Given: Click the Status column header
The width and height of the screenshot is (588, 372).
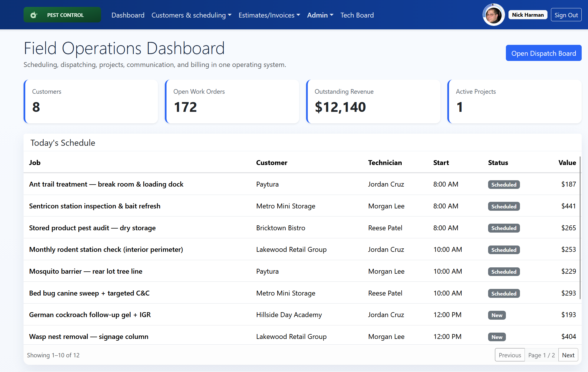Looking at the screenshot, I should tap(498, 162).
